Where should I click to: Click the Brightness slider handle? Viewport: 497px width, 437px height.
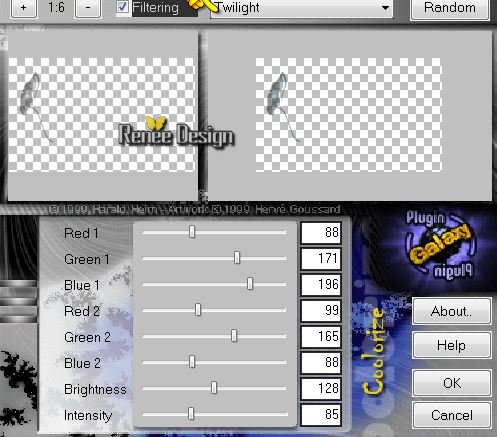pos(214,388)
